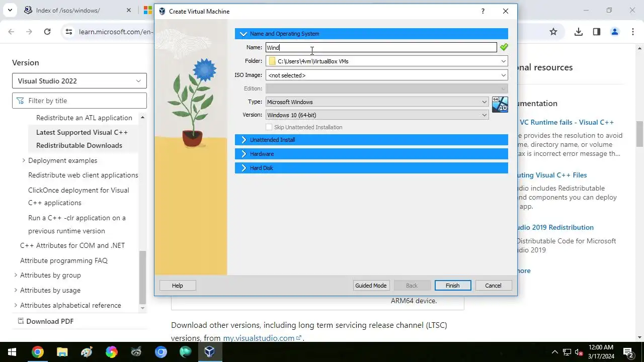This screenshot has height=362, width=644.
Task: Click the network tray icon
Action: pos(567,352)
